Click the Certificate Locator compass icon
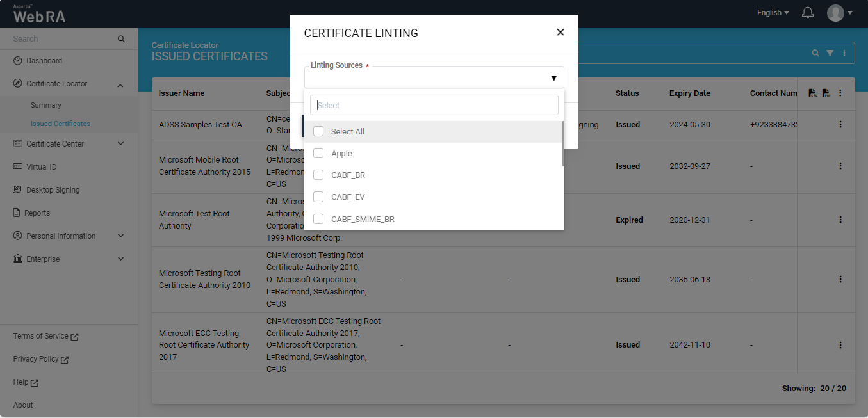Viewport: 868px width, 418px height. point(17,84)
